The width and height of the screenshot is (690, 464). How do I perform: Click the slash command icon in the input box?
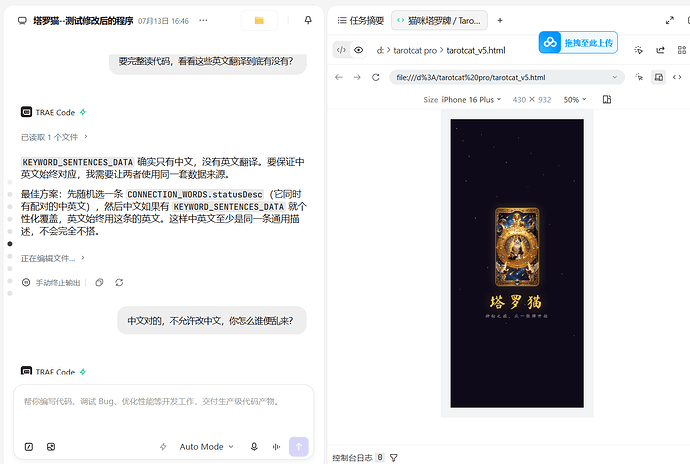[x=29, y=447]
